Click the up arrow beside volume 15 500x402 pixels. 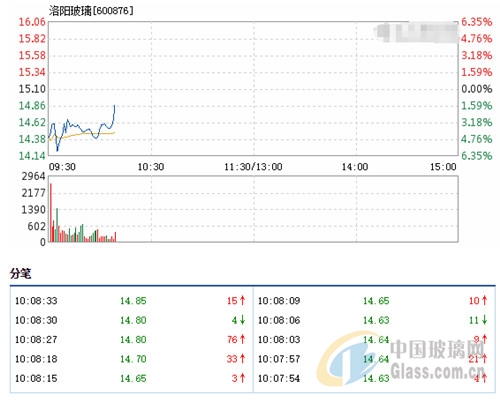[x=242, y=300]
